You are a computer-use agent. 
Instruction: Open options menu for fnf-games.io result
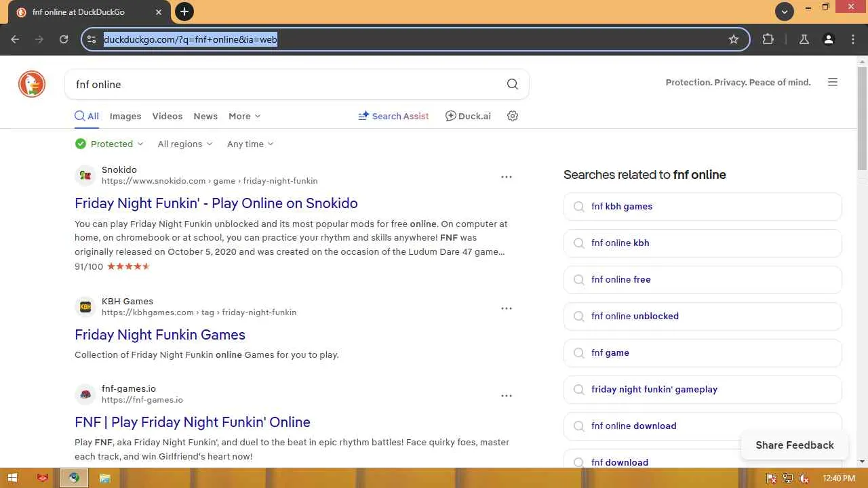point(506,396)
